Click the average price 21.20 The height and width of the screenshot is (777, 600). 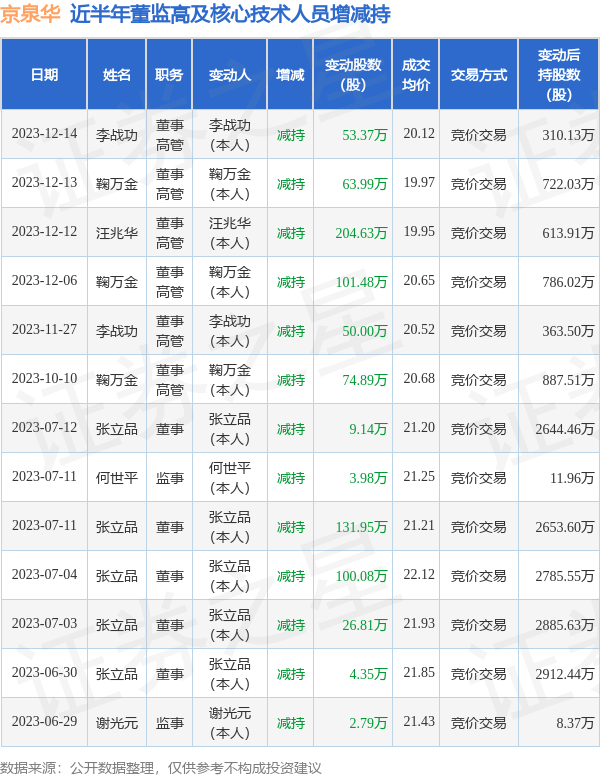coord(419,428)
